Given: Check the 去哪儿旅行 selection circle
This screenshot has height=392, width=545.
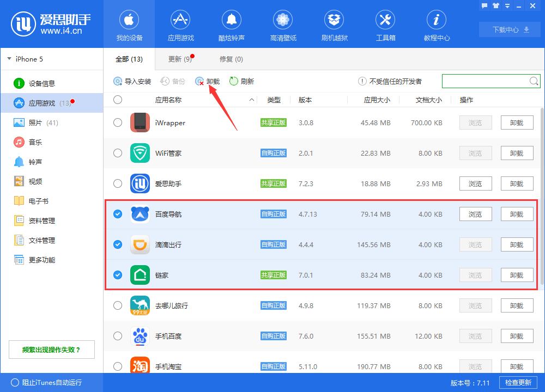Looking at the screenshot, I should click(118, 305).
